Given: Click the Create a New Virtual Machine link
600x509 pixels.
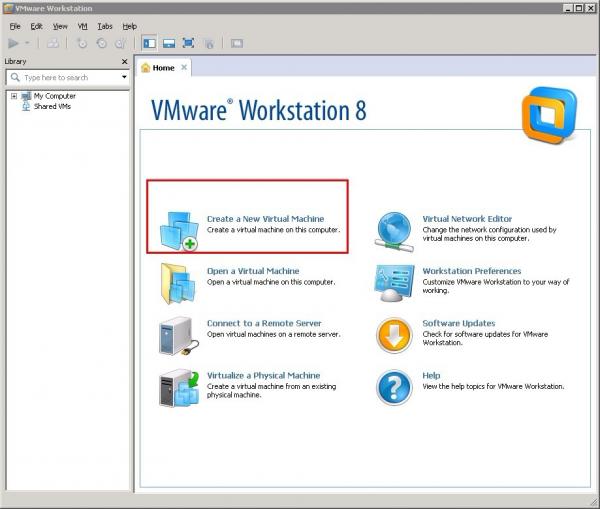Looking at the screenshot, I should click(266, 219).
